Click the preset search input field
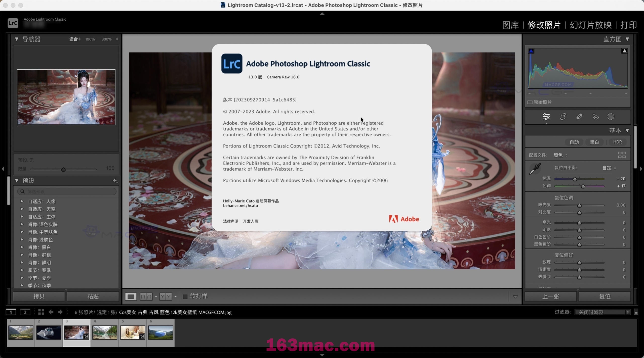This screenshot has width=644, height=358. click(x=67, y=191)
